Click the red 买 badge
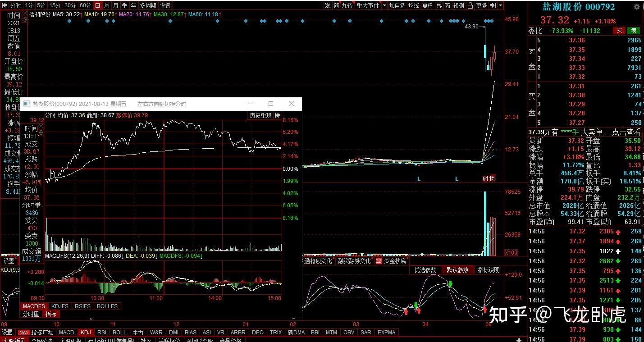The image size is (644, 342). pos(619,31)
